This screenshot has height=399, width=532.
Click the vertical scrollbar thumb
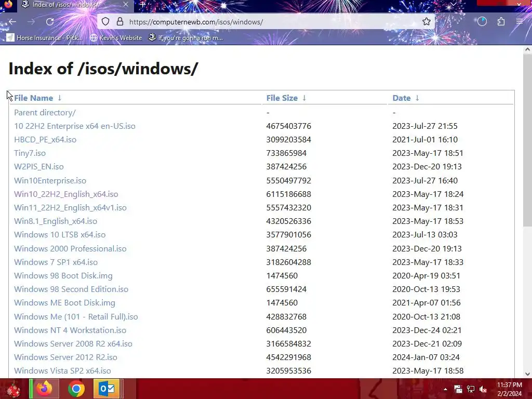527,141
